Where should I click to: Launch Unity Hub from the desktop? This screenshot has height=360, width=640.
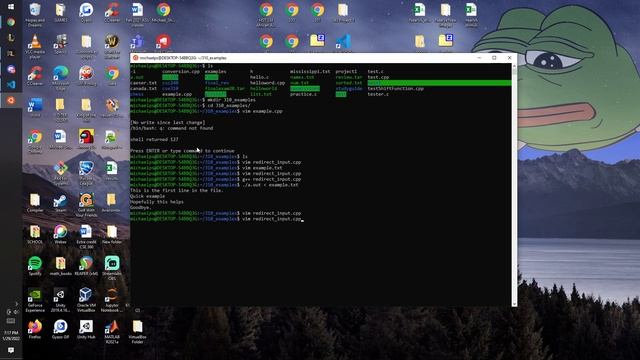(x=86, y=329)
